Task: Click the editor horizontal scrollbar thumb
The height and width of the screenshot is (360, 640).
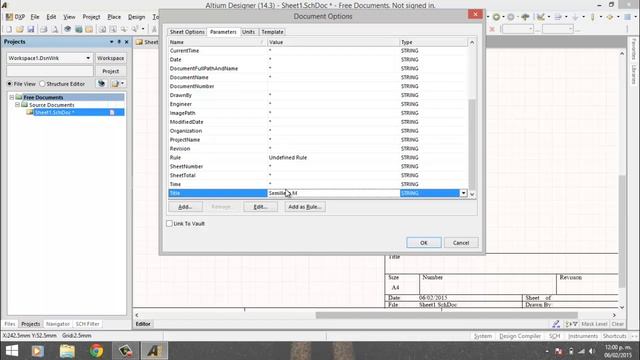Action: coord(447,315)
